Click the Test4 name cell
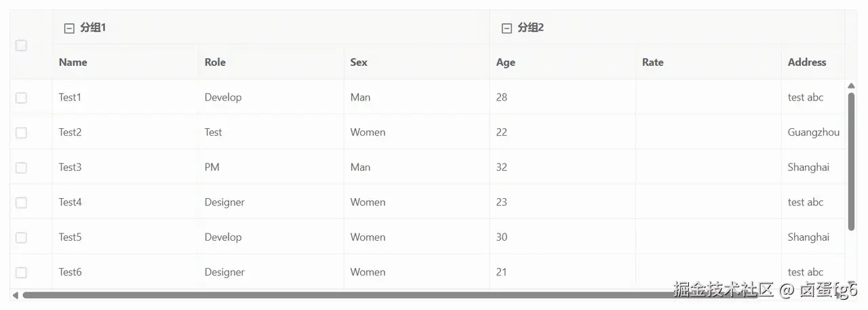 click(x=71, y=202)
